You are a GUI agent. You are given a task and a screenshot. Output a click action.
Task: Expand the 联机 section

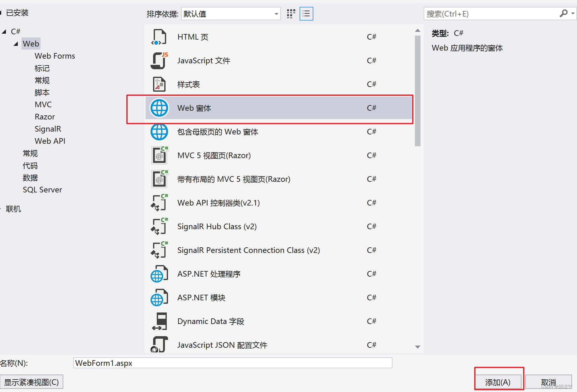point(1,209)
